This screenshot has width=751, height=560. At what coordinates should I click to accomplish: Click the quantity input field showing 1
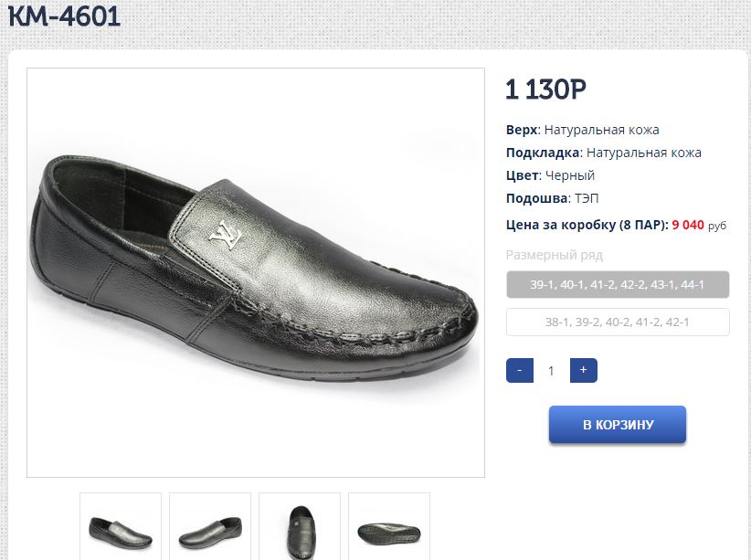551,370
